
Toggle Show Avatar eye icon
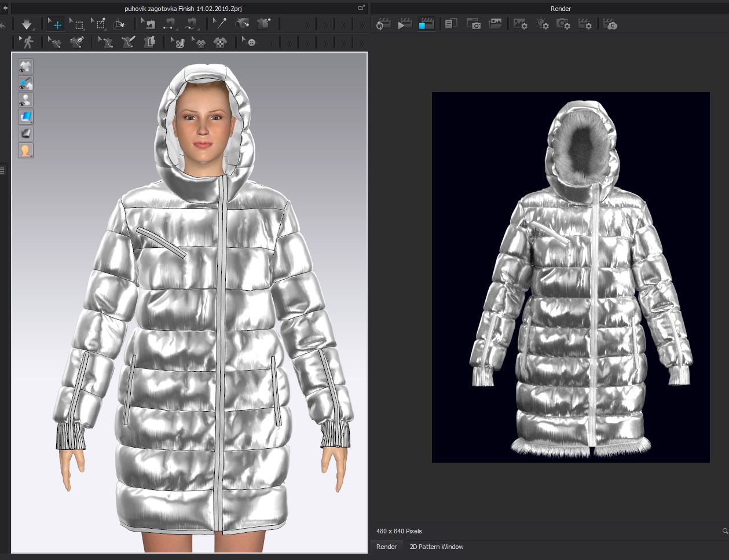[25, 100]
